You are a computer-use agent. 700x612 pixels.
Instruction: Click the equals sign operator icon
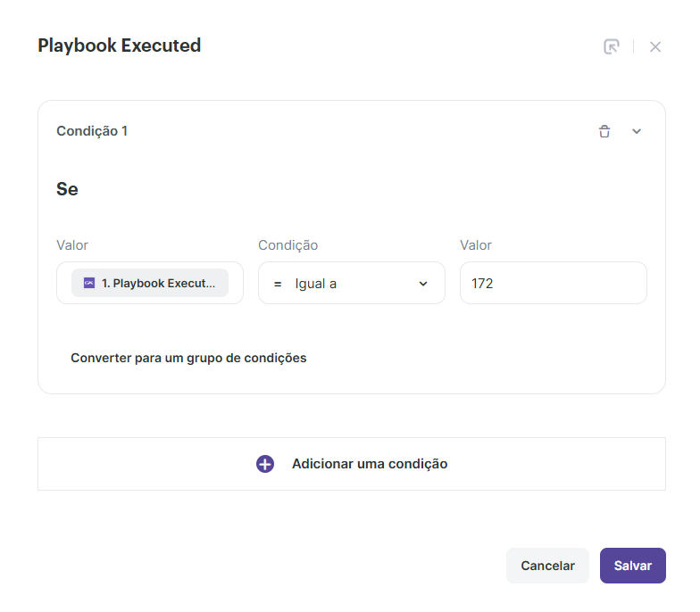tap(278, 284)
